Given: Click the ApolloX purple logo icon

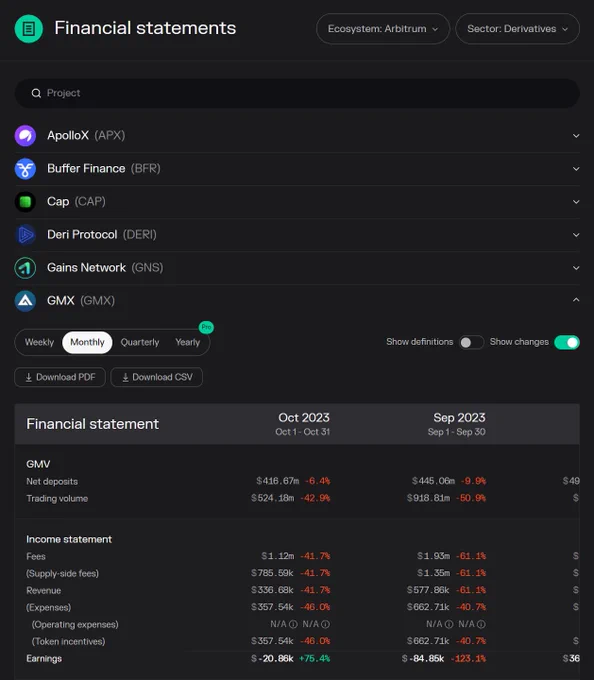Looking at the screenshot, I should (25, 136).
